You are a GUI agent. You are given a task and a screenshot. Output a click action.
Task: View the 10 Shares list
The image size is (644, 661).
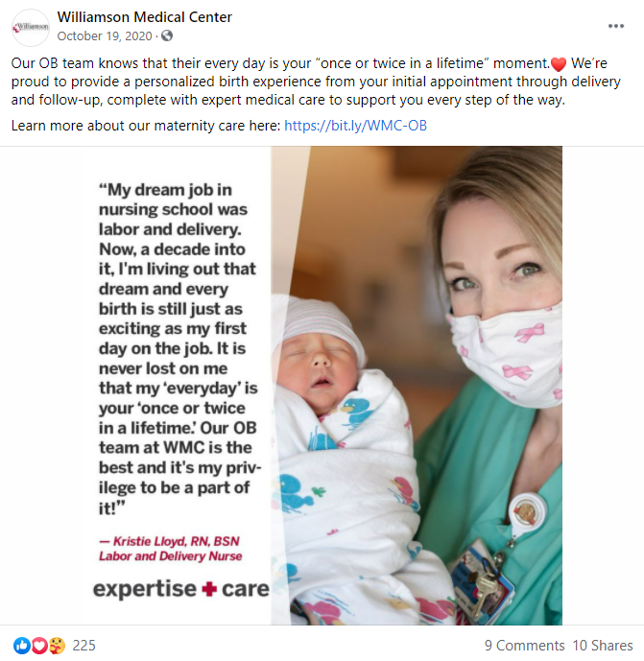coord(602,646)
